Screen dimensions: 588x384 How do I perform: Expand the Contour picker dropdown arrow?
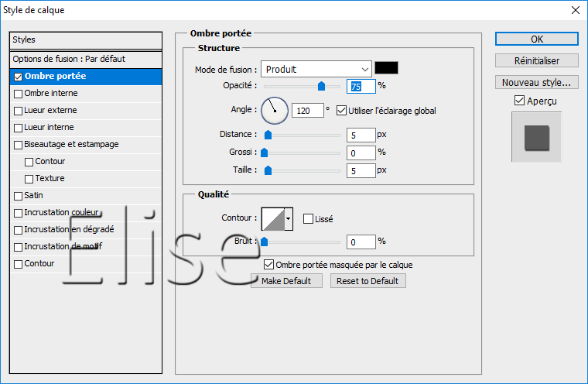(289, 219)
